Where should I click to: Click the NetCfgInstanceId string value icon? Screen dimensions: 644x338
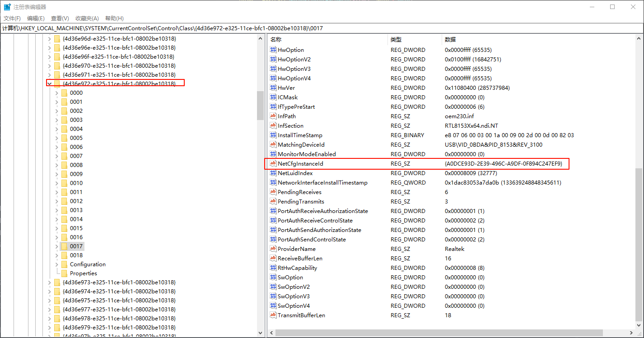coord(273,164)
